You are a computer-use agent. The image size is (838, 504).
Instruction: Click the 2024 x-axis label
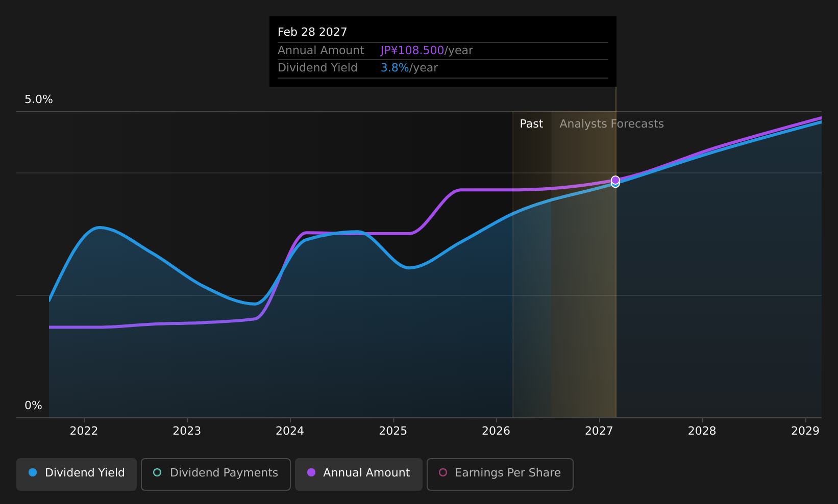coord(290,431)
